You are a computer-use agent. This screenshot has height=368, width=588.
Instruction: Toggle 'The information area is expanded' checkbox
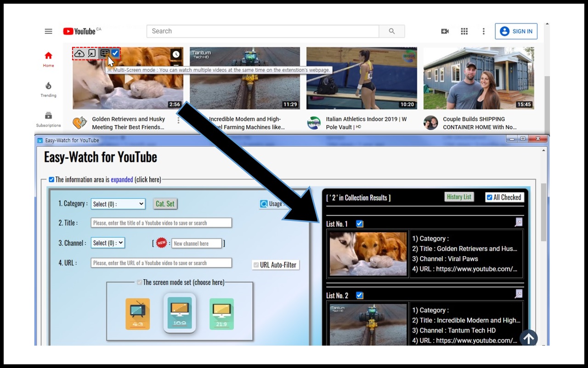[x=51, y=179]
